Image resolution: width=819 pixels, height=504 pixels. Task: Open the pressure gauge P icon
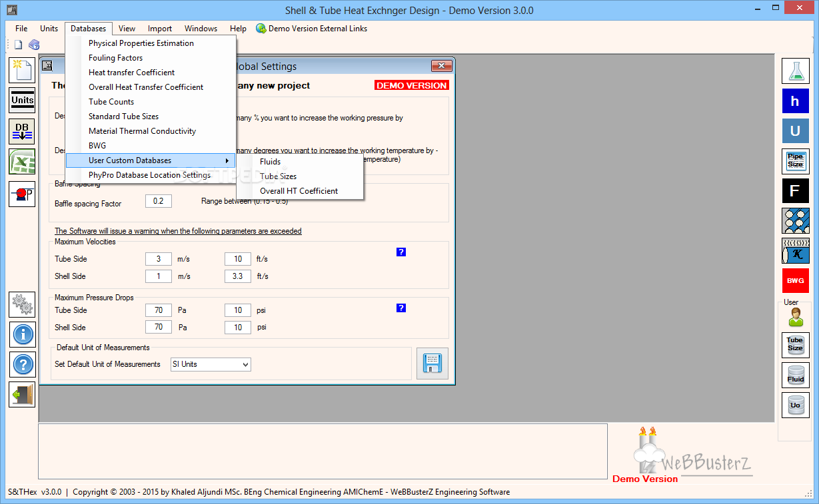pos(22,194)
